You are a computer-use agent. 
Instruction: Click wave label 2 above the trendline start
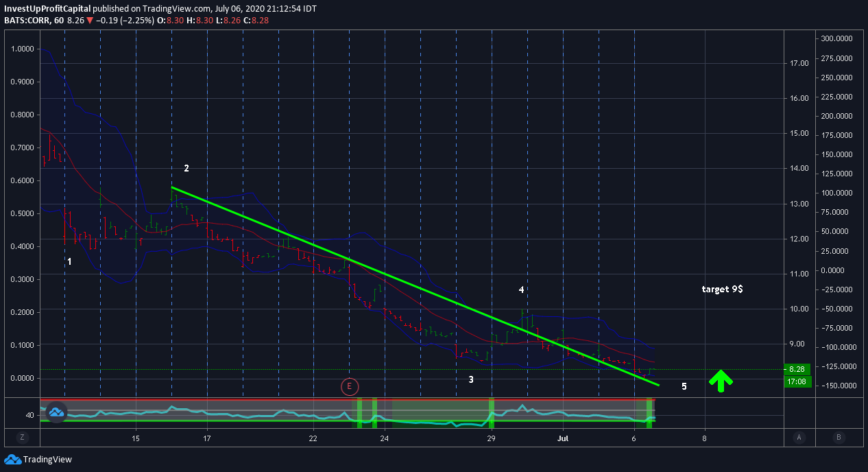click(x=186, y=168)
